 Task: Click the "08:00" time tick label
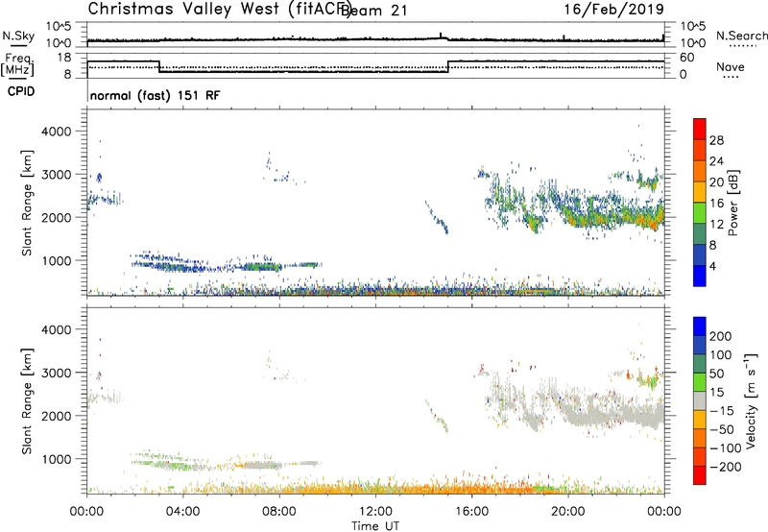pos(279,512)
